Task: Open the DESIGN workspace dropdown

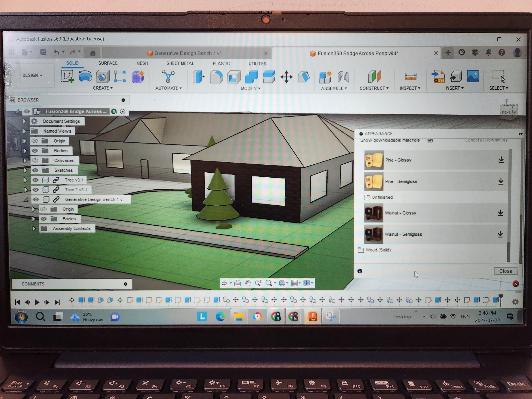Action: pos(32,75)
